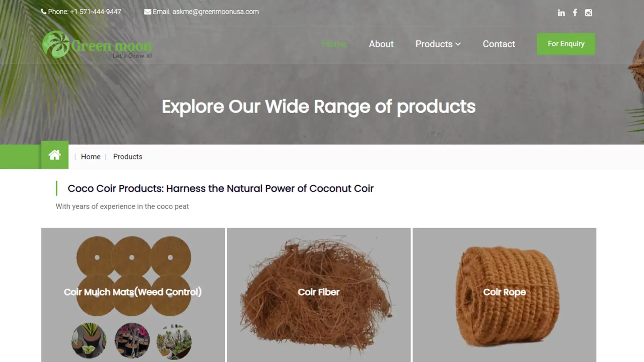The width and height of the screenshot is (644, 362).
Task: Click the askme@greenmoonusa.com email address
Action: click(x=216, y=12)
